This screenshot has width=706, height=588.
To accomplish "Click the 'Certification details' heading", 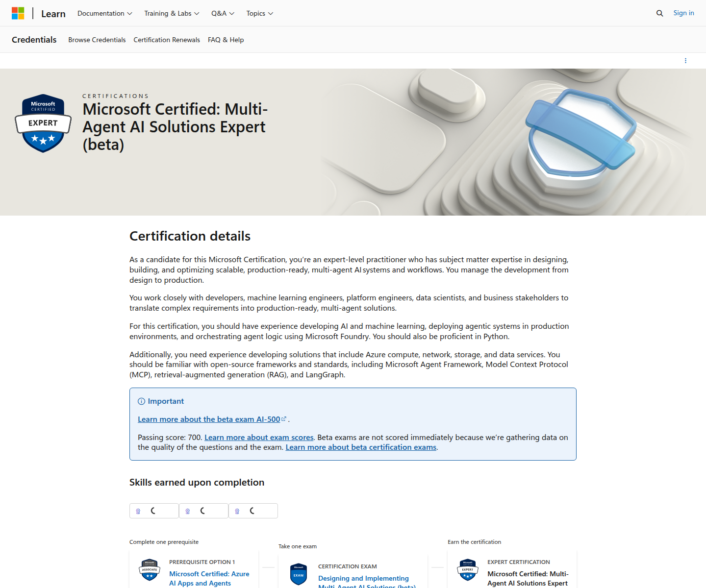I will pos(190,236).
